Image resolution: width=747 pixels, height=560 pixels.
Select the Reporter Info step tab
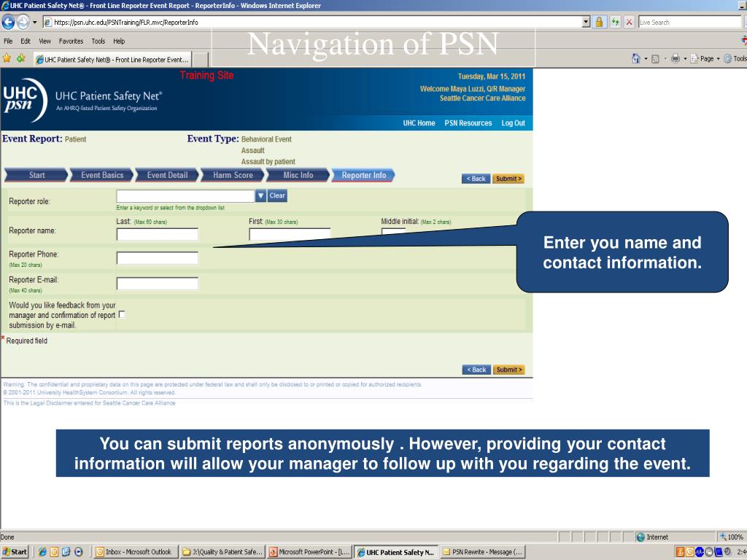coord(363,175)
